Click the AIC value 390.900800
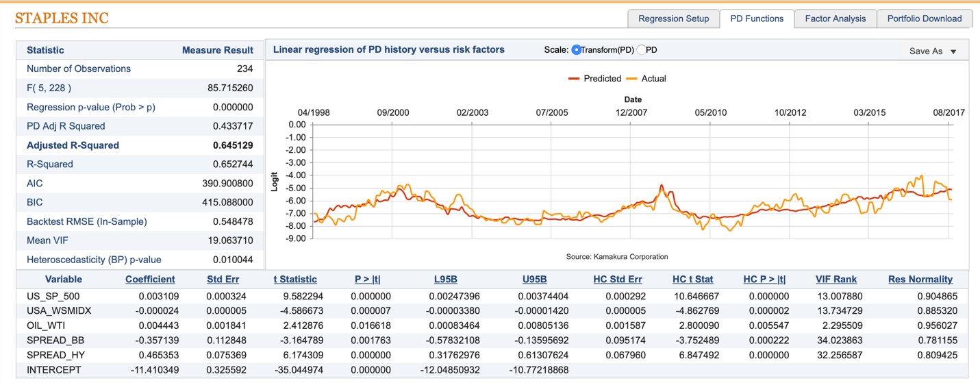 click(227, 184)
